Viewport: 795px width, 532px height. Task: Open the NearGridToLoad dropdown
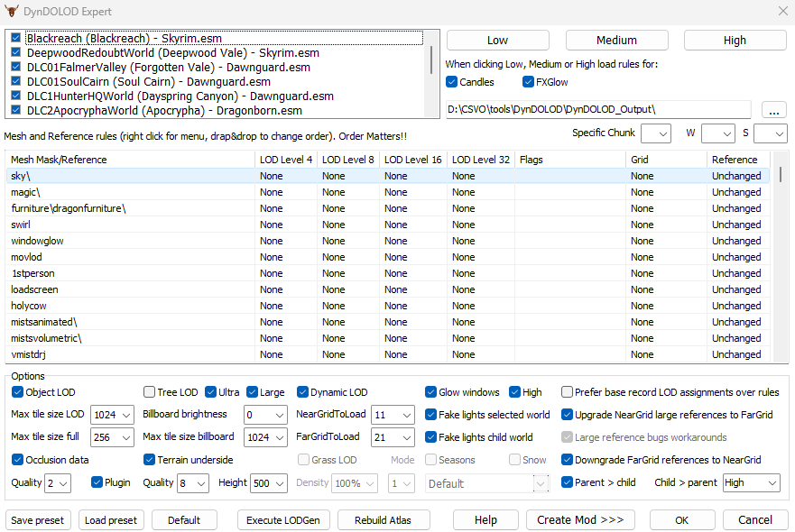(x=393, y=415)
